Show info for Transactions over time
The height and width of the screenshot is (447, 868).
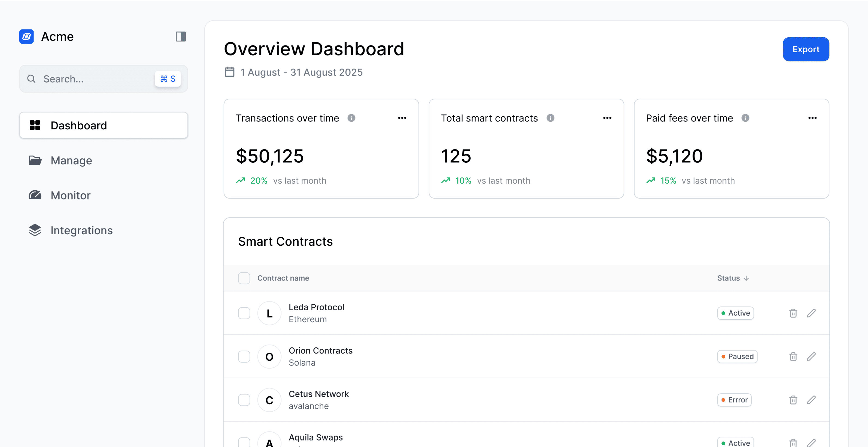(x=351, y=118)
